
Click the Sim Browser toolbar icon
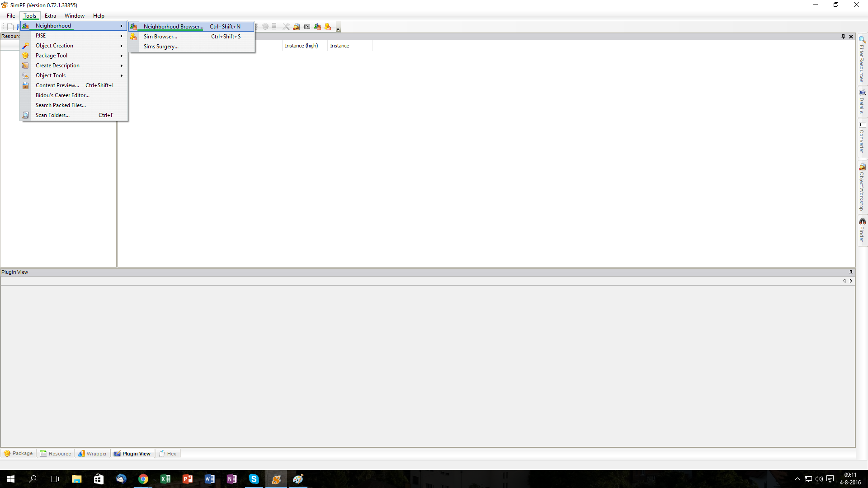pos(328,27)
